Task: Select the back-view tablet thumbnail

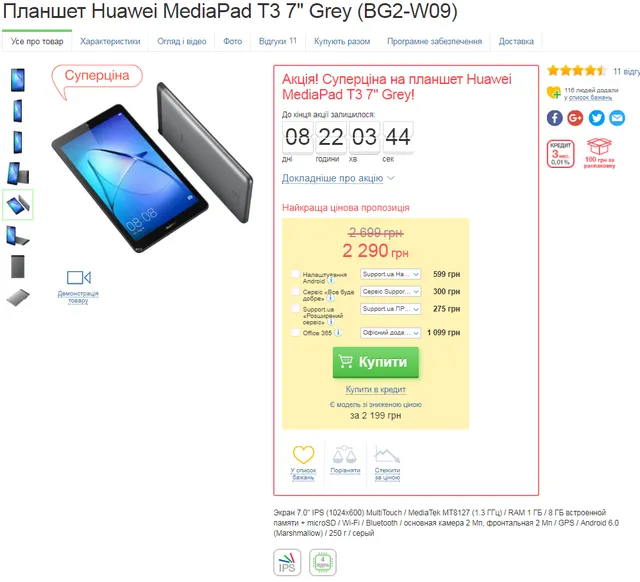Action: [x=18, y=267]
